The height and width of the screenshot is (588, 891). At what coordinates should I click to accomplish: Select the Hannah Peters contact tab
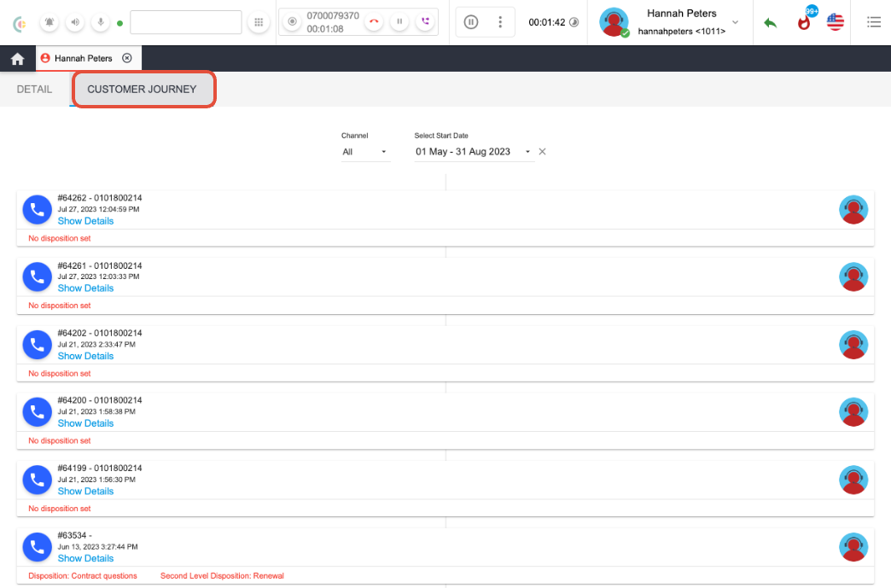(x=83, y=58)
